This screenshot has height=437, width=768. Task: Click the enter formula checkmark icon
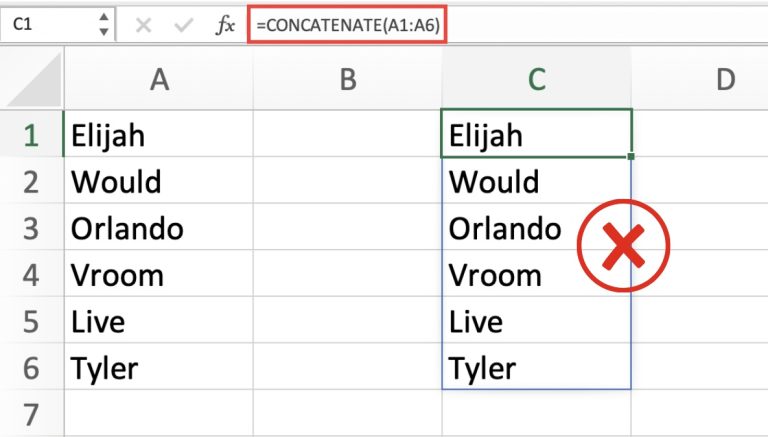pyautogui.click(x=182, y=26)
